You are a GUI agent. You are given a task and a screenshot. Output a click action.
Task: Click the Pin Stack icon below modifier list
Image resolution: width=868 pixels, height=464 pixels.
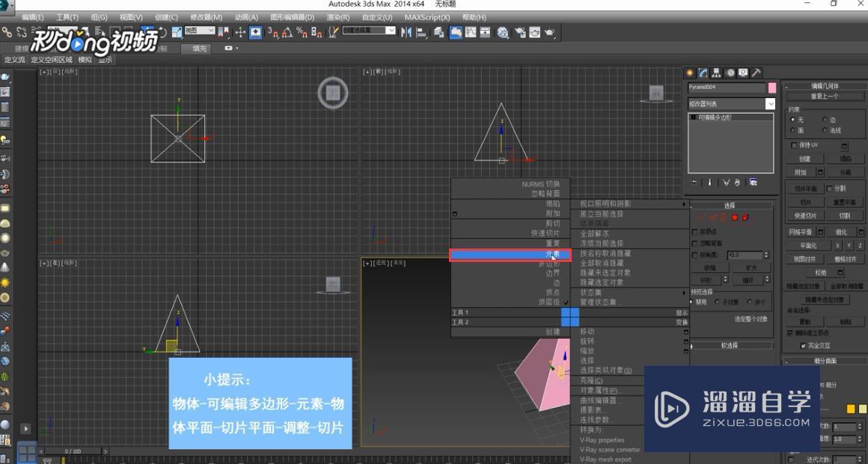(693, 182)
